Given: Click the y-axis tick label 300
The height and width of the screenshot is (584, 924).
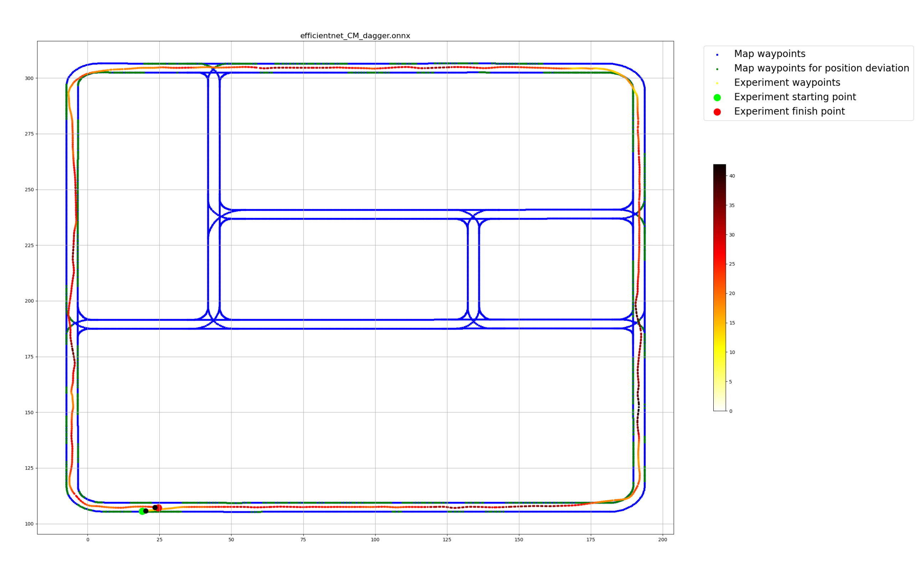Looking at the screenshot, I should point(29,78).
